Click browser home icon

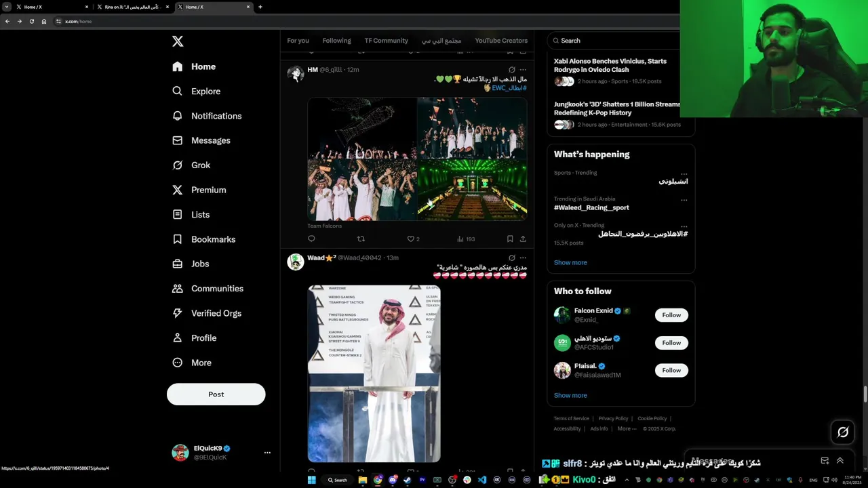(x=44, y=21)
